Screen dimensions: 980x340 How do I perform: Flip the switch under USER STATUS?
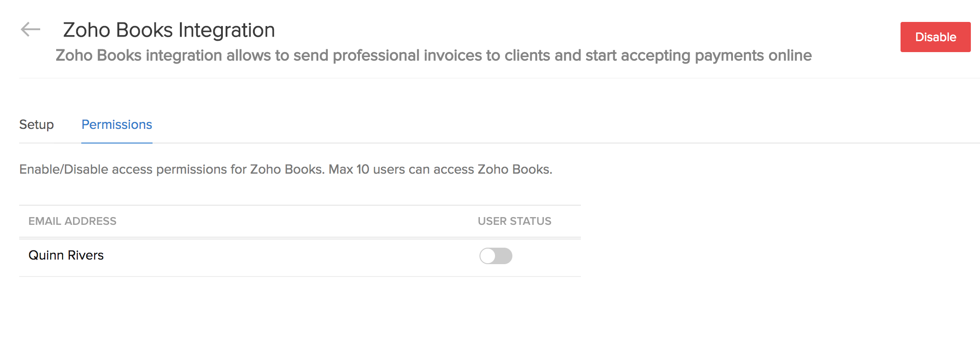496,256
